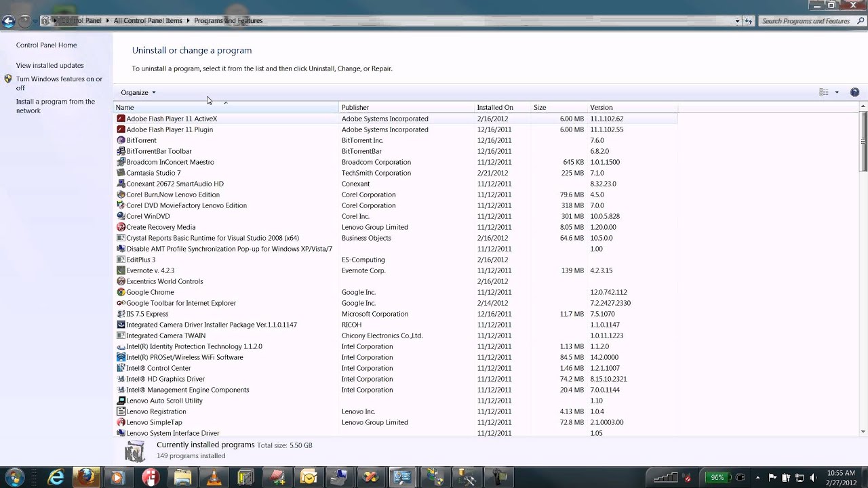Select the Intel® Management Engine Components entry
Image resolution: width=868 pixels, height=488 pixels.
click(x=395, y=390)
